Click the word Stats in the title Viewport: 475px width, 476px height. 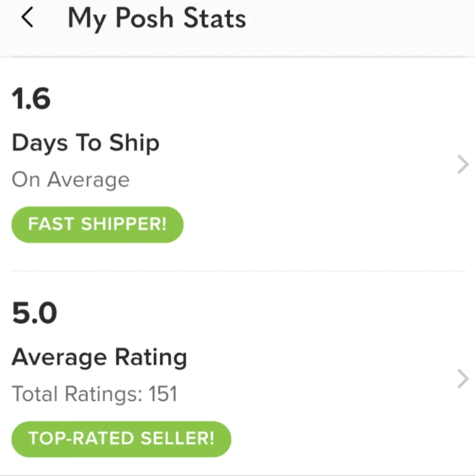tap(215, 19)
